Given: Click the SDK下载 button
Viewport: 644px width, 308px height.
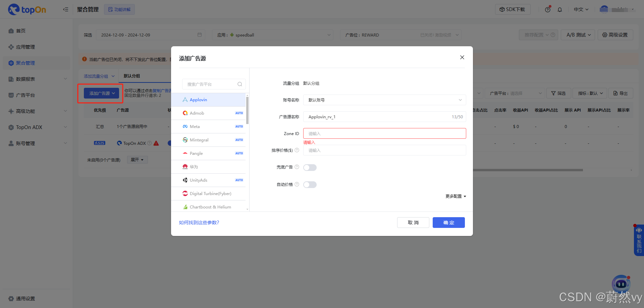Looking at the screenshot, I should pos(513,9).
